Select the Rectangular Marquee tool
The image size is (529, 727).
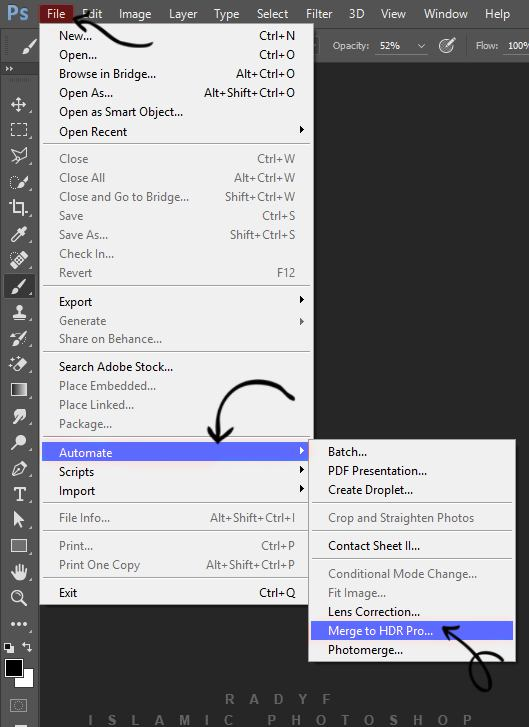coord(19,129)
